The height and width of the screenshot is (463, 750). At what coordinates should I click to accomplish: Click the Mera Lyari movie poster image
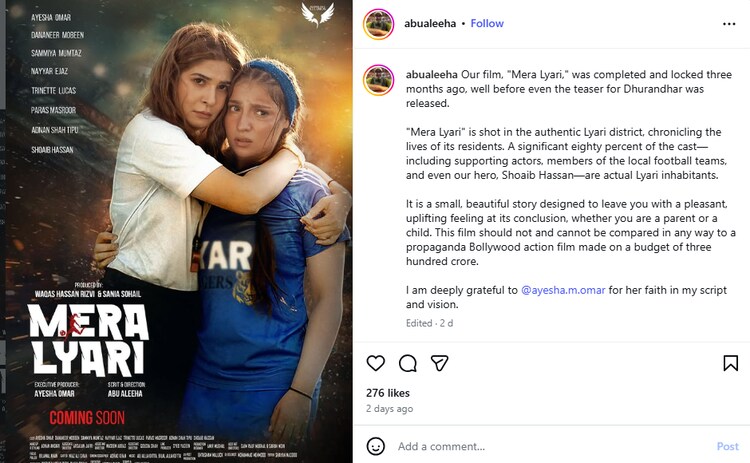click(176, 231)
